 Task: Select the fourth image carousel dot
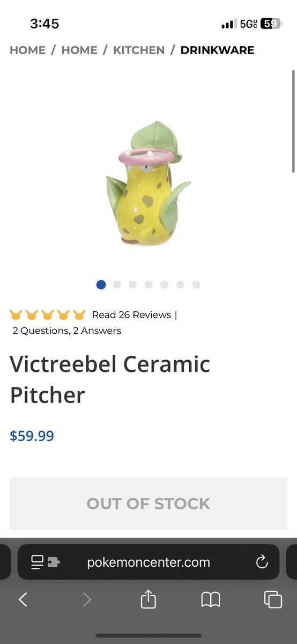coord(148,284)
